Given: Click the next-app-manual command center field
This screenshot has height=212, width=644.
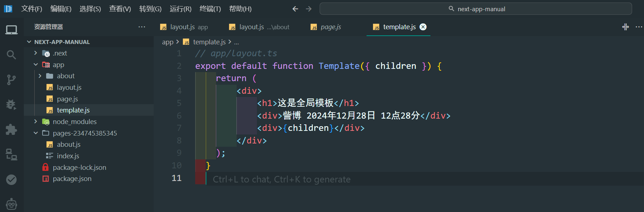Looking at the screenshot, I should pyautogui.click(x=476, y=9).
